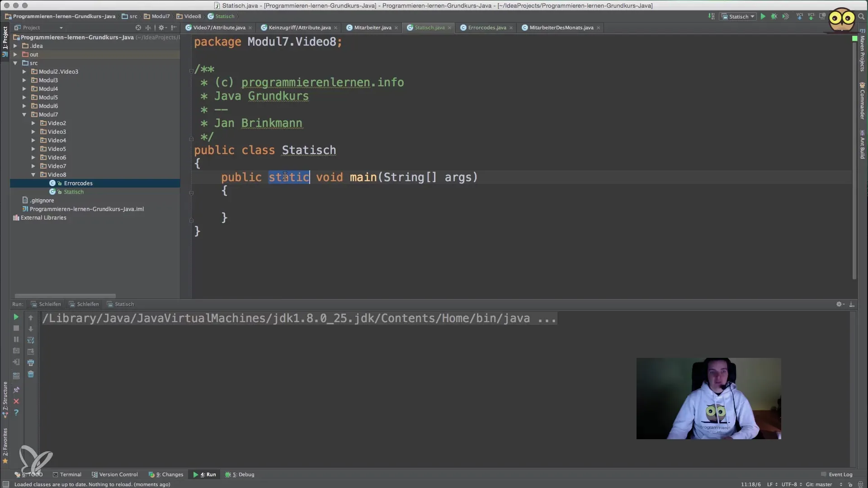Viewport: 868px width, 488px height.
Task: Rerun program with Run panel play button
Action: point(16,317)
